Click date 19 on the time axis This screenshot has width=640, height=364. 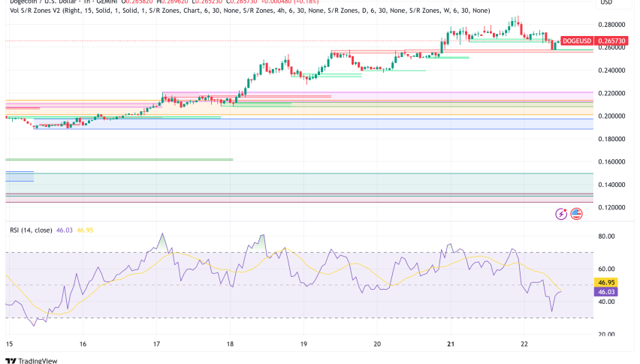point(303,344)
